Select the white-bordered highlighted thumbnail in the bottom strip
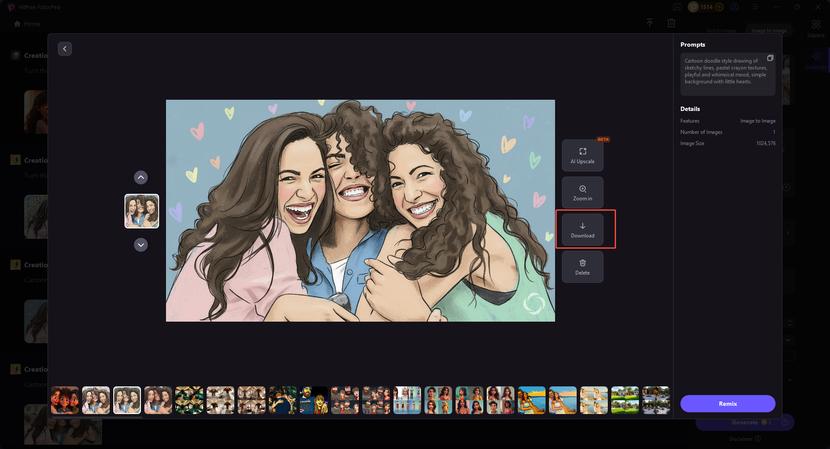 (x=127, y=400)
